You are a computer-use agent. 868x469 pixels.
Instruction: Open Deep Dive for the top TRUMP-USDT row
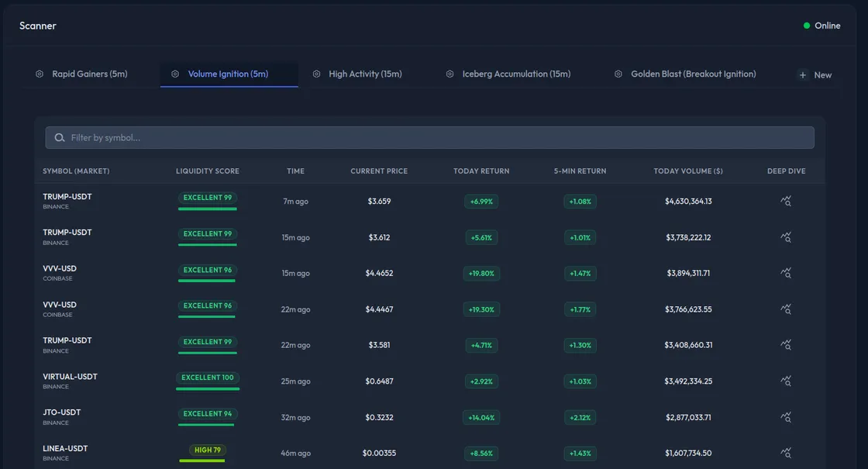pyautogui.click(x=786, y=201)
